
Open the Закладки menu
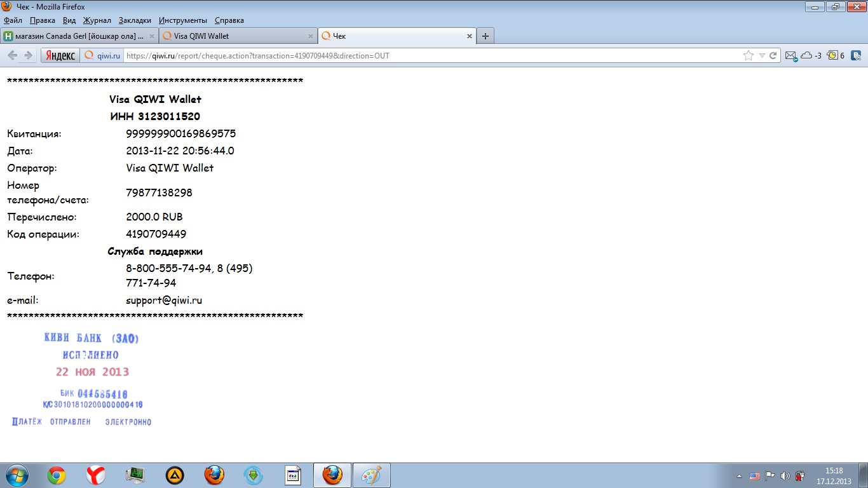[x=135, y=20]
